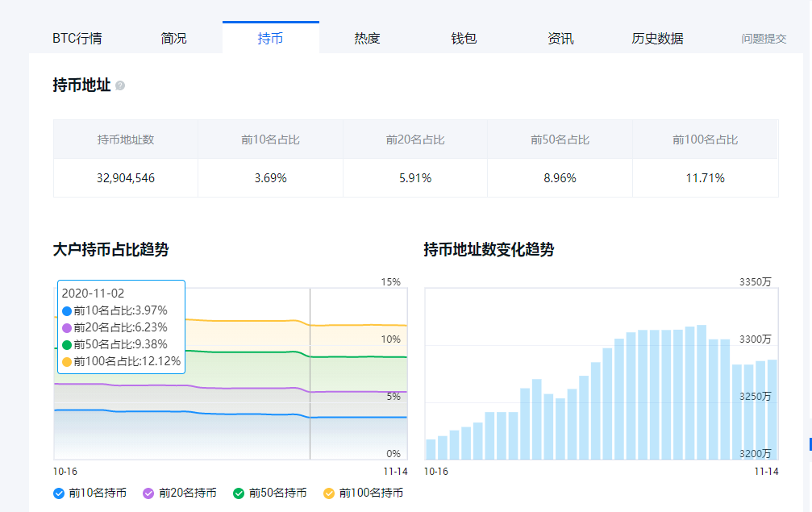Click the 问题提交 link
The image size is (812, 512).
764,39
